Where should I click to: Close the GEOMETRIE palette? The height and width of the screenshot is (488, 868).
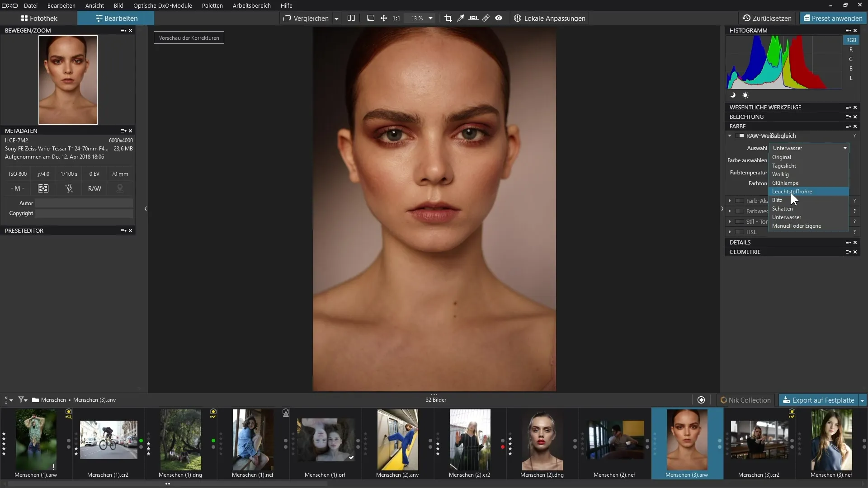point(855,252)
